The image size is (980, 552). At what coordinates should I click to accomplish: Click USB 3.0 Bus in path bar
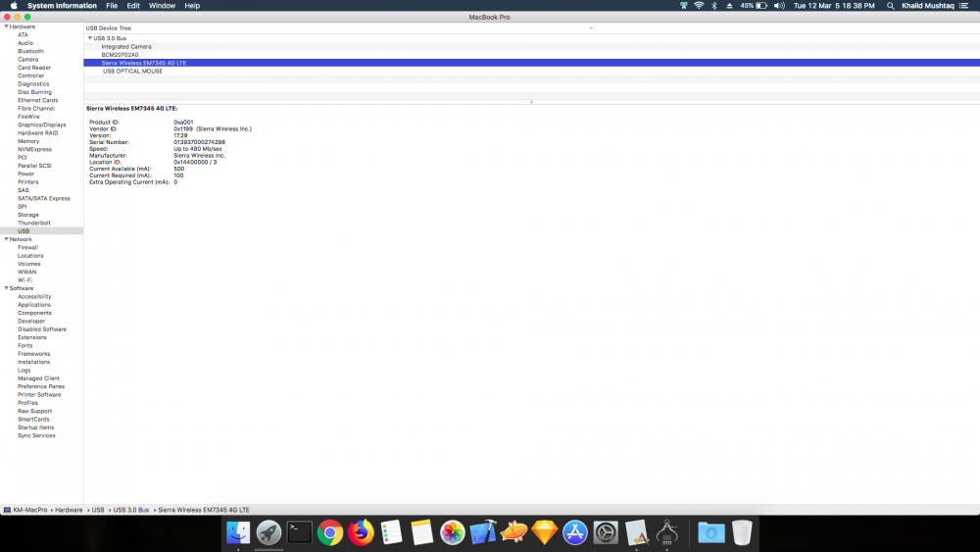131,510
